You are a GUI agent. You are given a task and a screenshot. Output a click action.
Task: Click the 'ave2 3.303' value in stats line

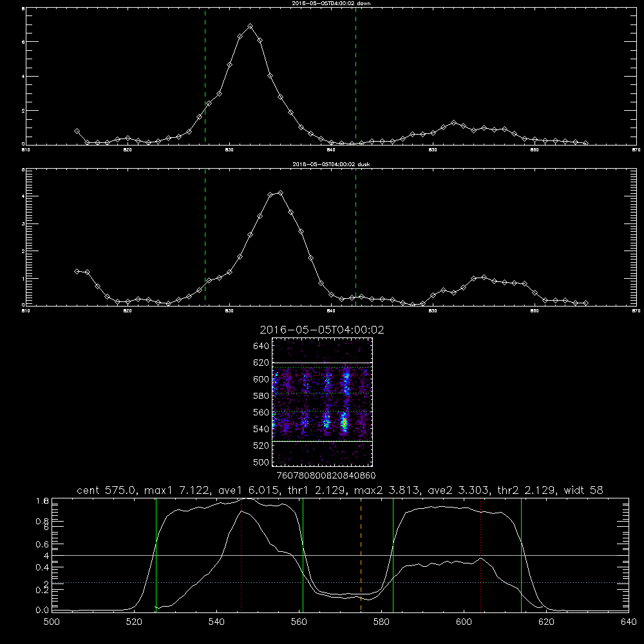point(459,490)
